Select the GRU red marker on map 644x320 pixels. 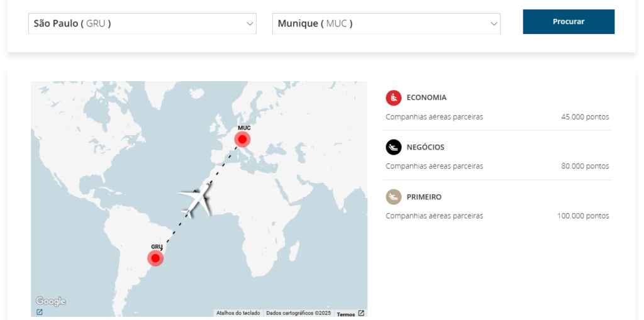155,258
